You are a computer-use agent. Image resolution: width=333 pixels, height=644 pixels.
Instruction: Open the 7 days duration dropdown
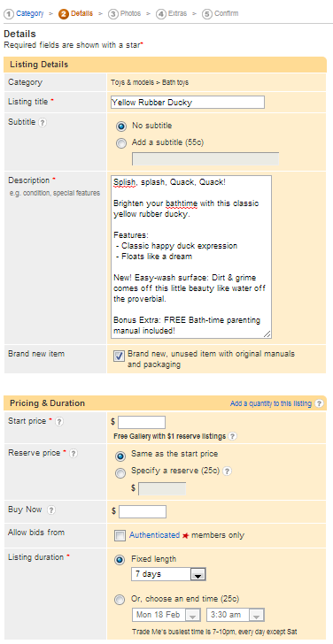pyautogui.click(x=168, y=574)
